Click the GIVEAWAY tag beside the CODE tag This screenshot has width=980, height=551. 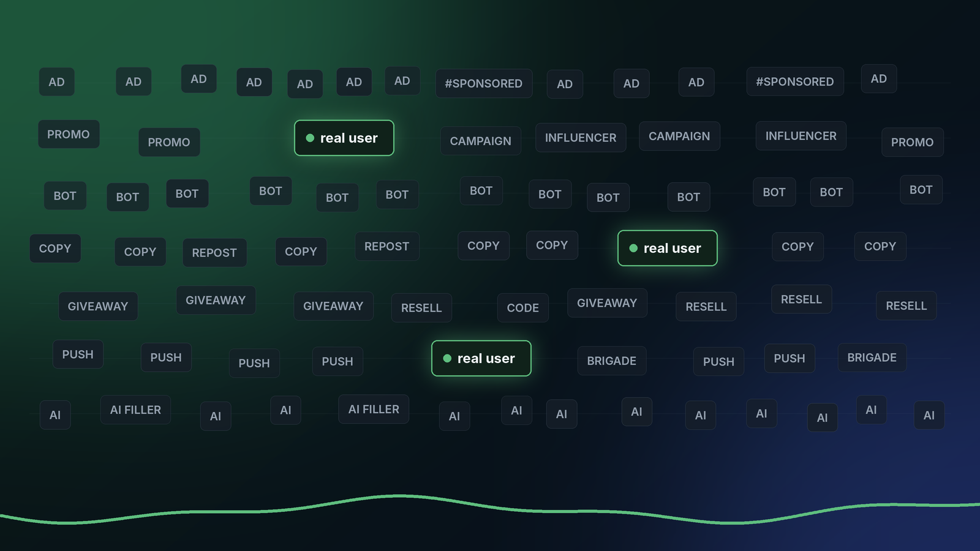(x=607, y=303)
